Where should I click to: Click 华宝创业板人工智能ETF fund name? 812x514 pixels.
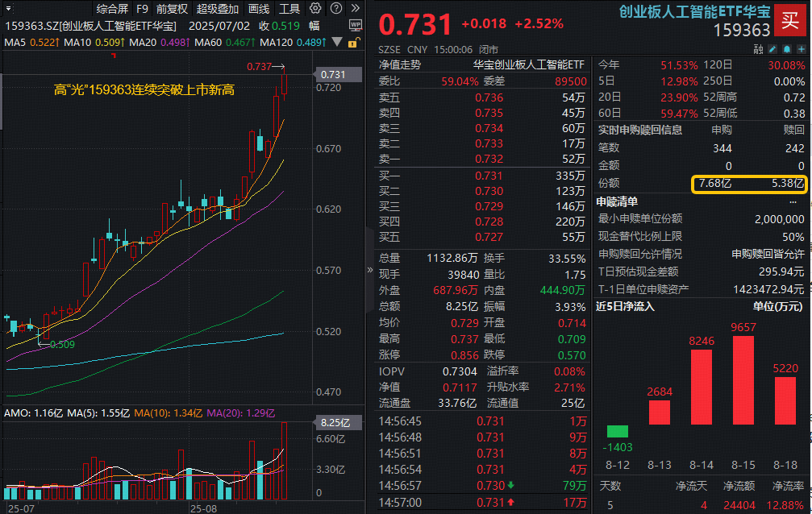click(x=529, y=64)
